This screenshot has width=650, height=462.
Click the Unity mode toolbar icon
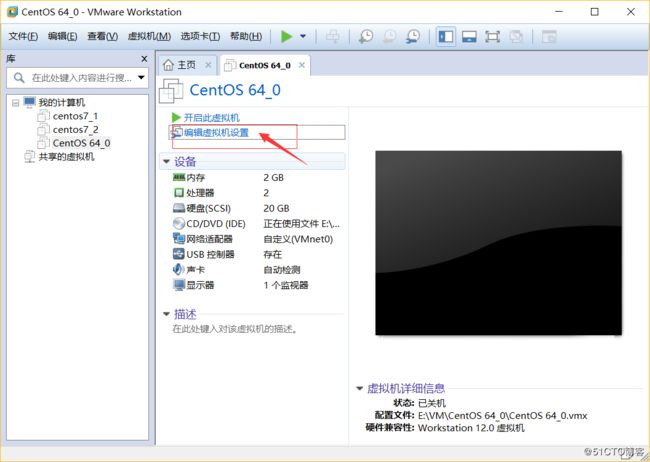click(x=516, y=36)
